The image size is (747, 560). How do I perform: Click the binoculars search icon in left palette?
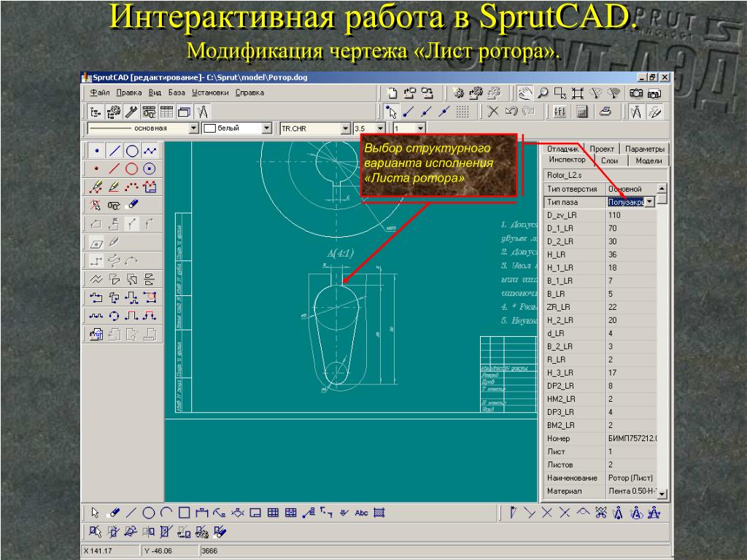click(x=113, y=205)
